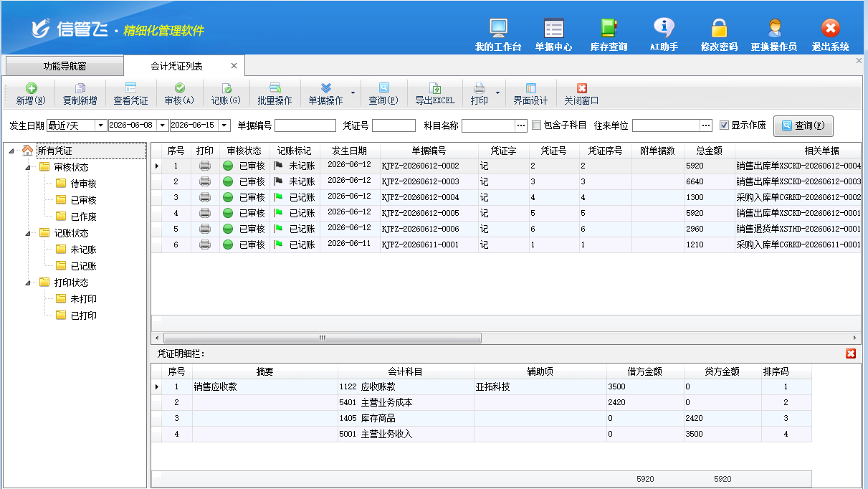
Task: Open 我的工作台 from the top bar
Action: point(498,34)
